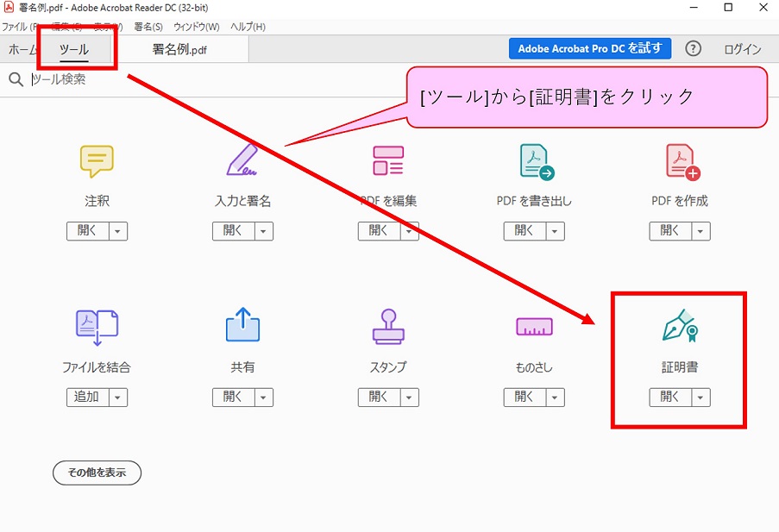The width and height of the screenshot is (779, 532).
Task: Click Adobe Acrobat Pro DC を試す button
Action: [589, 48]
